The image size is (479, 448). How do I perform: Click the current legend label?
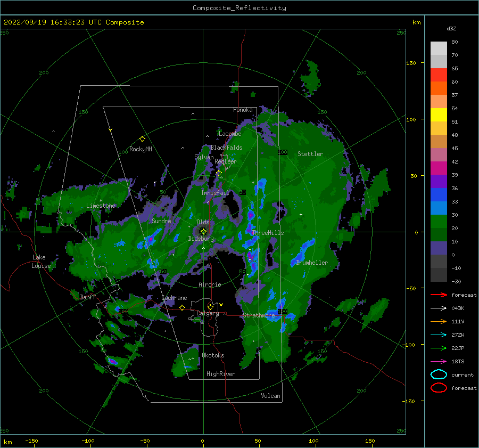coord(463,374)
